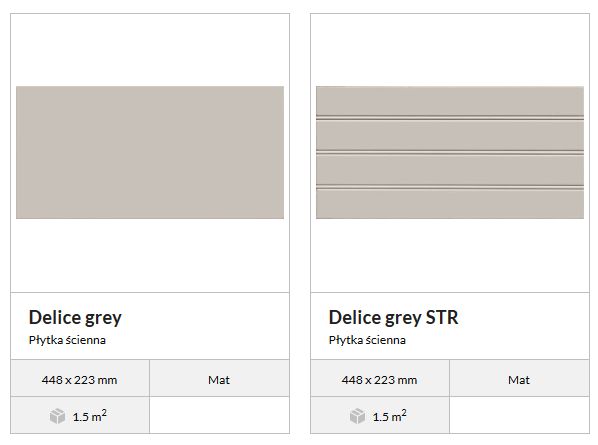Open the Delice grey product title
The width and height of the screenshot is (598, 445).
tap(75, 317)
